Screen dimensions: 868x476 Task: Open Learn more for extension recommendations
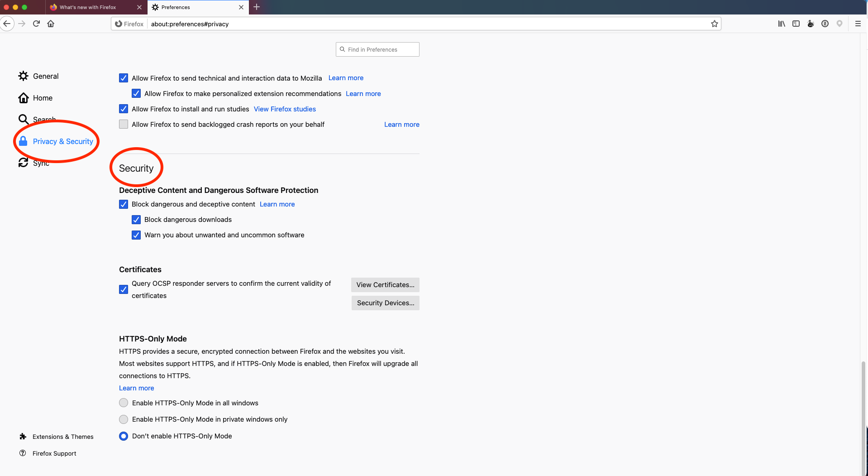363,94
